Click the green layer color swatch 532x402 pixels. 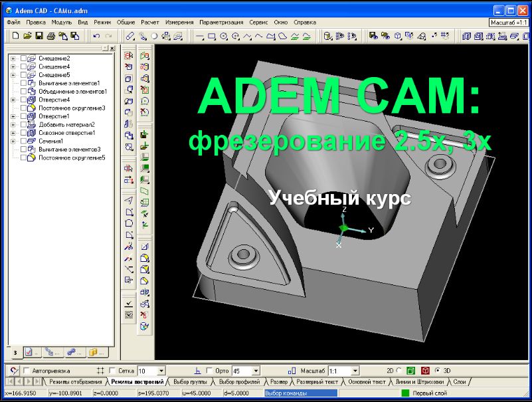point(405,393)
